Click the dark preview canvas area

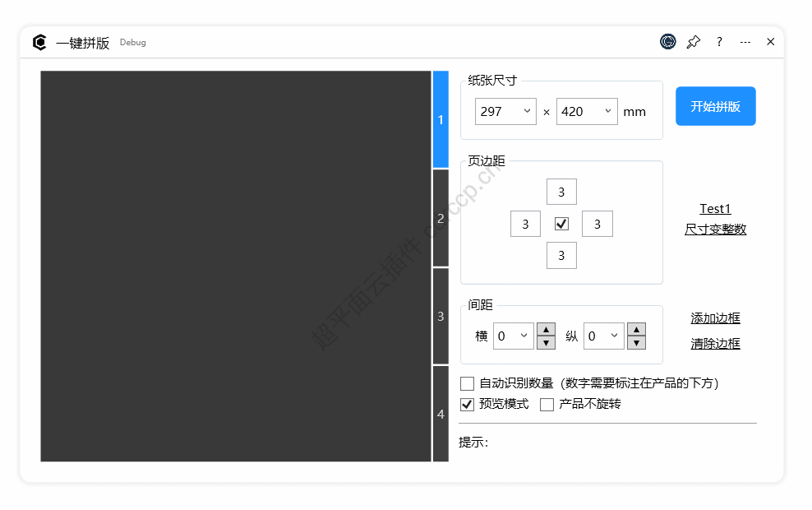click(236, 266)
